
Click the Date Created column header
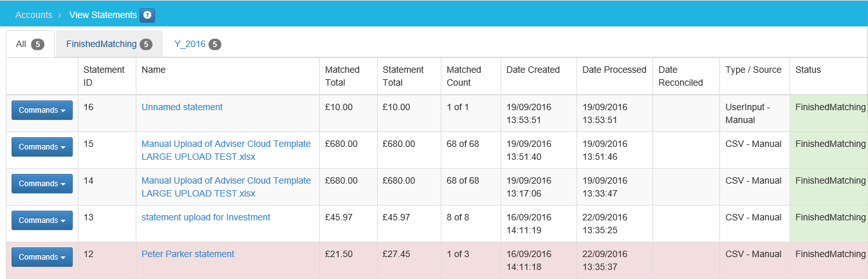coord(533,70)
